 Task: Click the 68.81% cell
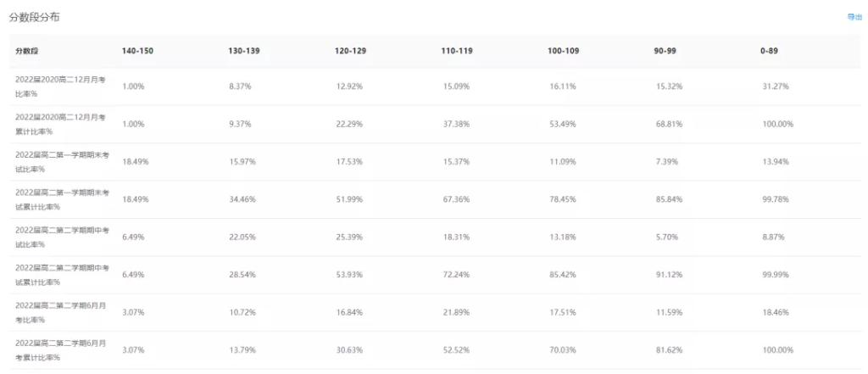[669, 124]
